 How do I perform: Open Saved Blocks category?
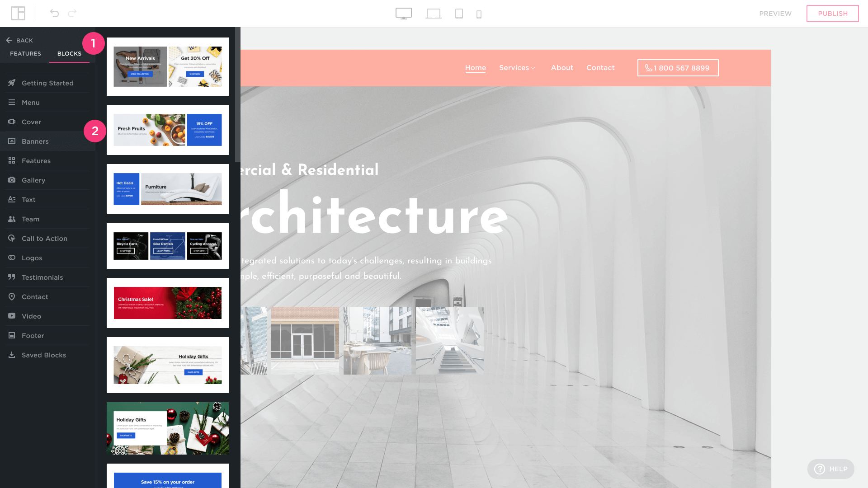point(43,355)
